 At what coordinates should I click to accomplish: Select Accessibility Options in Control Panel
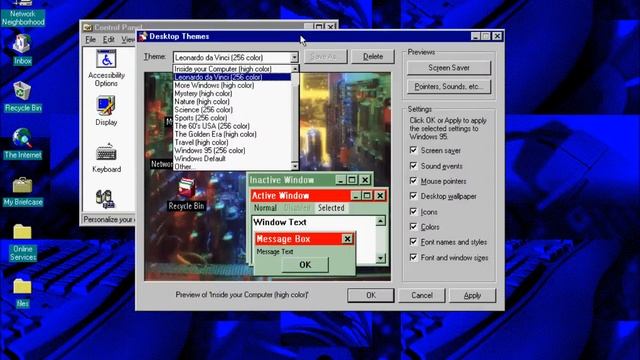pos(106,68)
